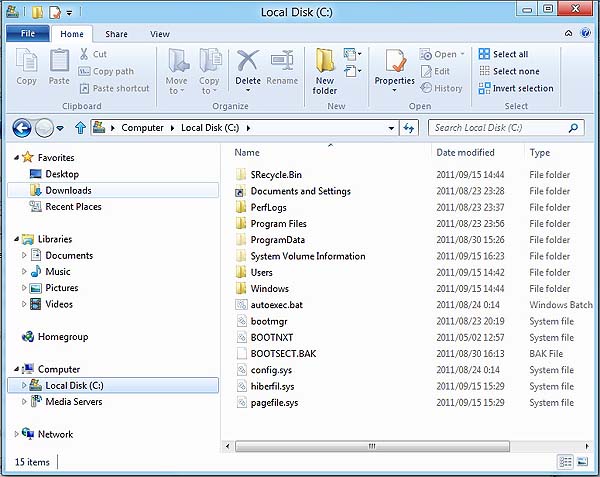Collapse the ribbon with the chevron arrow
This screenshot has height=477, width=600.
[x=572, y=34]
